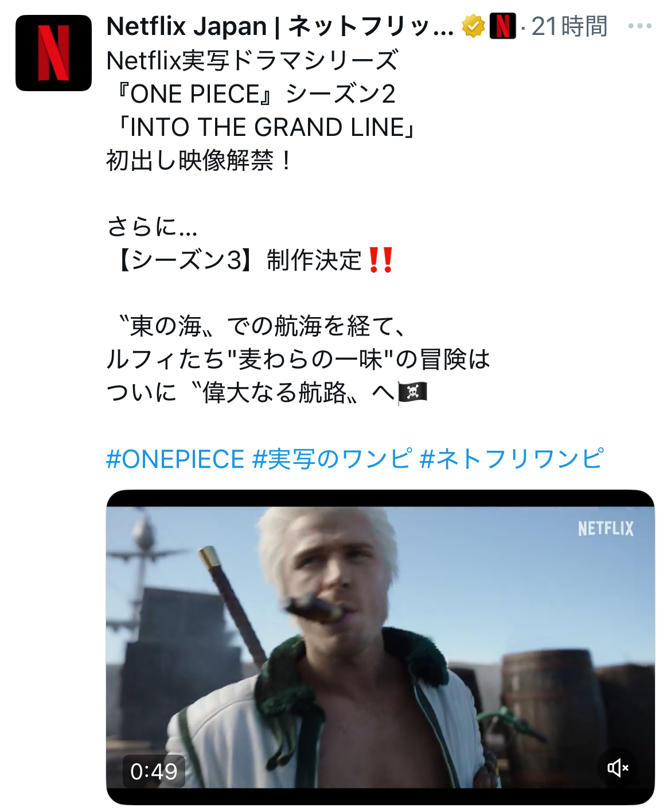Click the 初出し映像解禁! text line
The height and width of the screenshot is (812, 671).
coord(200,161)
